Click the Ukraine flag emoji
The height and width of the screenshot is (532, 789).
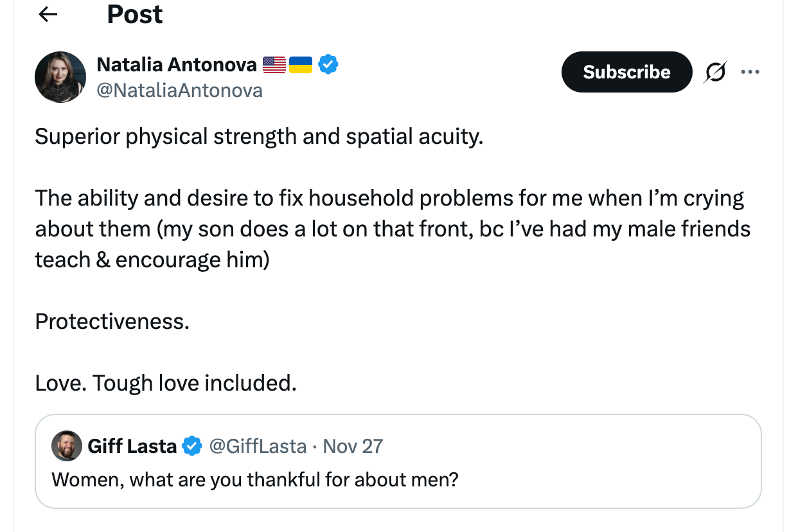pyautogui.click(x=300, y=65)
